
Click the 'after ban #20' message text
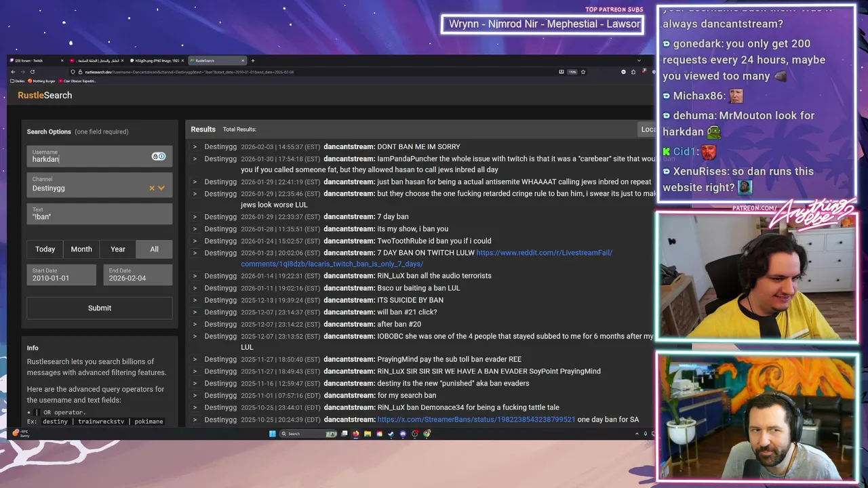pos(399,324)
